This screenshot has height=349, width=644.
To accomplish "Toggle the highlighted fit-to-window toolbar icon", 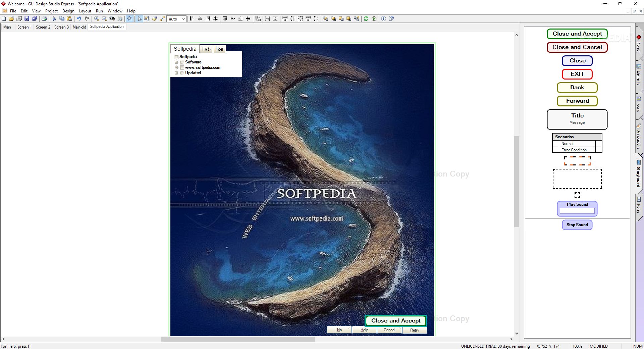I will point(129,19).
